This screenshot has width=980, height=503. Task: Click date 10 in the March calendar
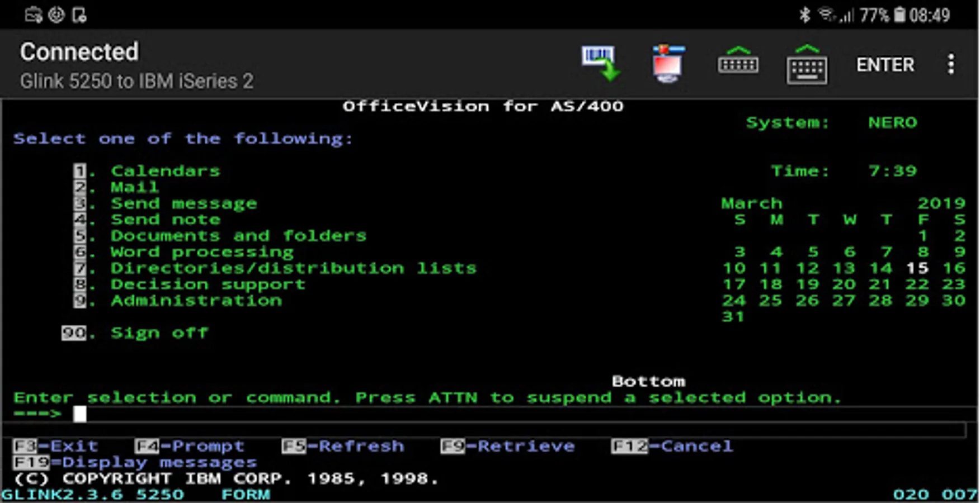click(x=733, y=268)
